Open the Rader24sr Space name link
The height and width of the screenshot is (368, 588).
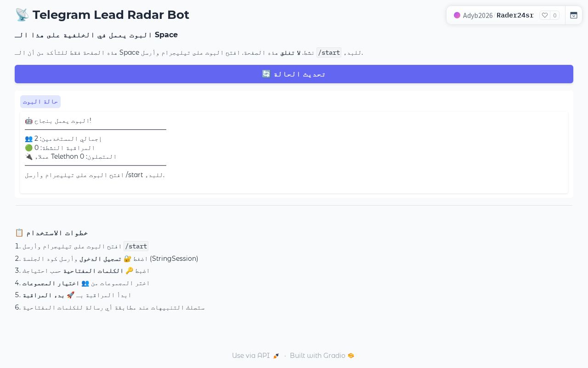(x=515, y=15)
